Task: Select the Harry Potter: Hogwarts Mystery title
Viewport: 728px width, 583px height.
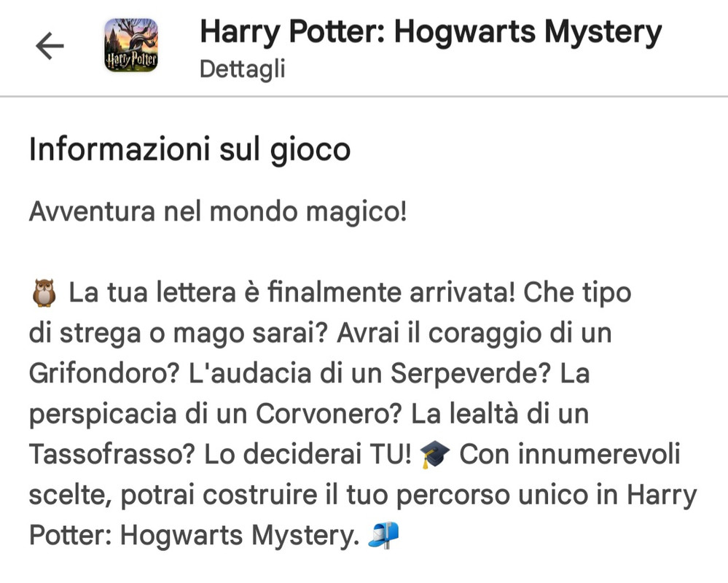Action: (x=431, y=32)
